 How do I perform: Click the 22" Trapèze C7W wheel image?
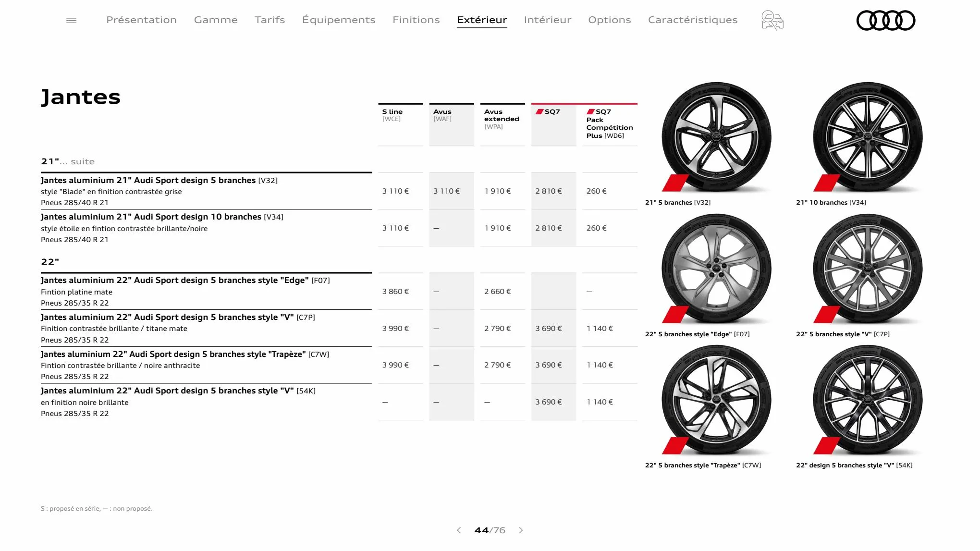click(716, 400)
